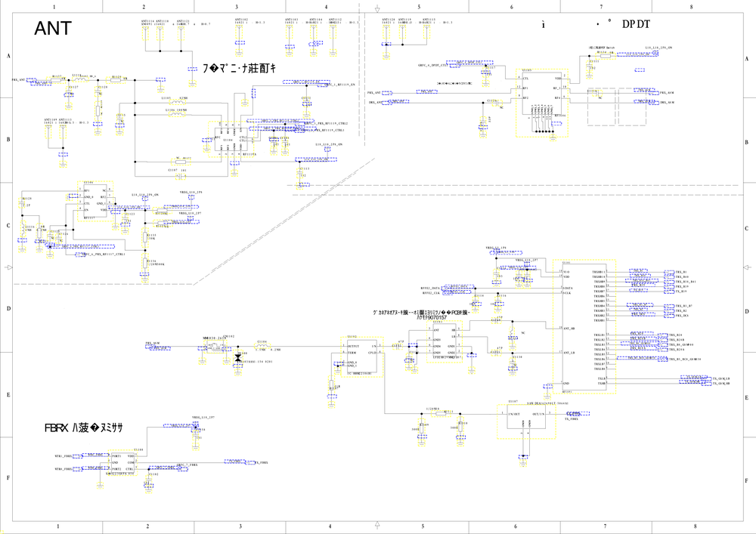This screenshot has width=756, height=534.
Task: Select the R1135 resistor symbol
Action: [x=145, y=238]
